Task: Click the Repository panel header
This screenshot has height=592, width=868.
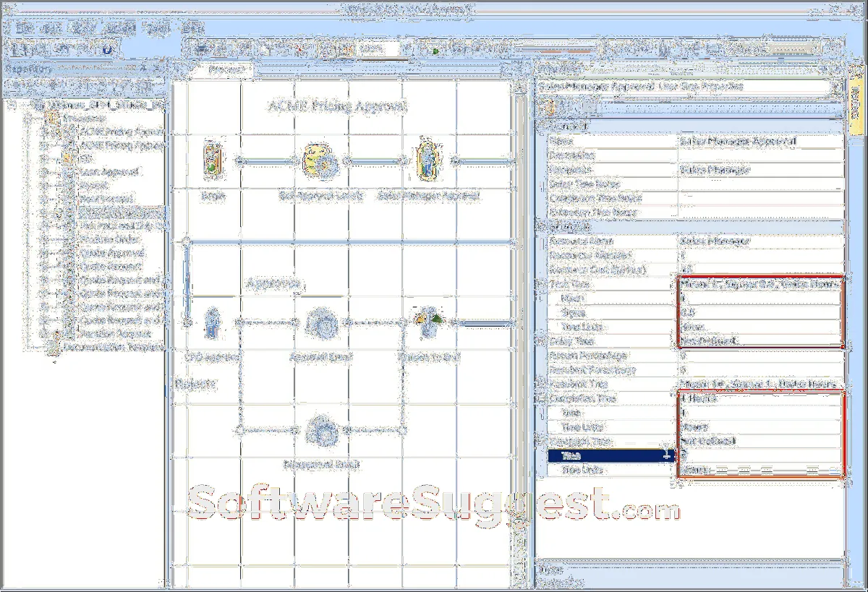Action: tap(84, 69)
